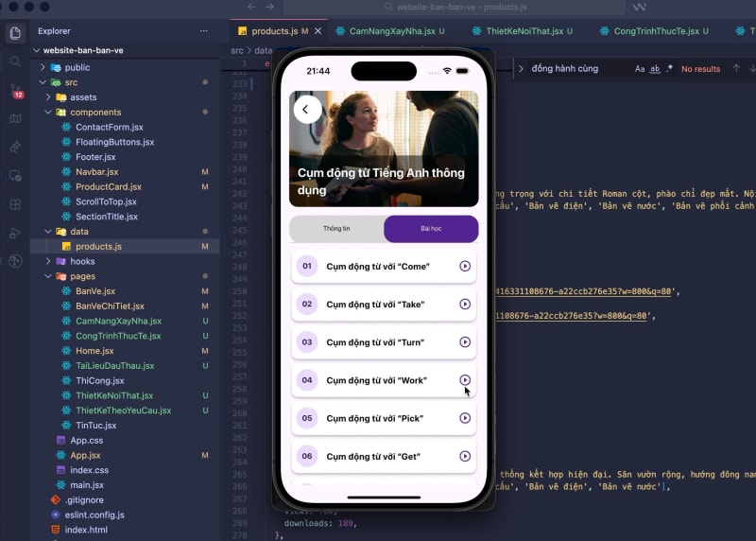The image size is (756, 541).
Task: Open Home.jsx in the pages folder
Action: [94, 351]
